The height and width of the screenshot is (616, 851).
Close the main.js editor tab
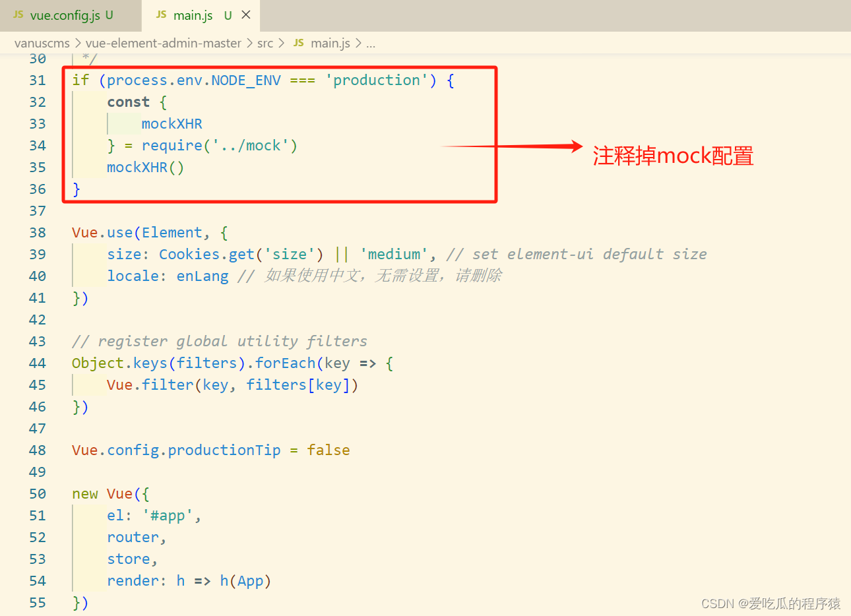(x=245, y=15)
